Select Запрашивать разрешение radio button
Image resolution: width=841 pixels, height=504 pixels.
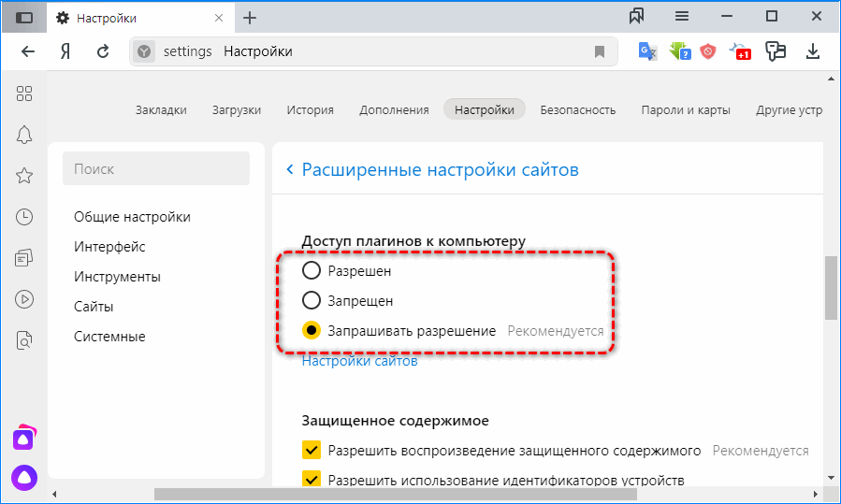(312, 331)
